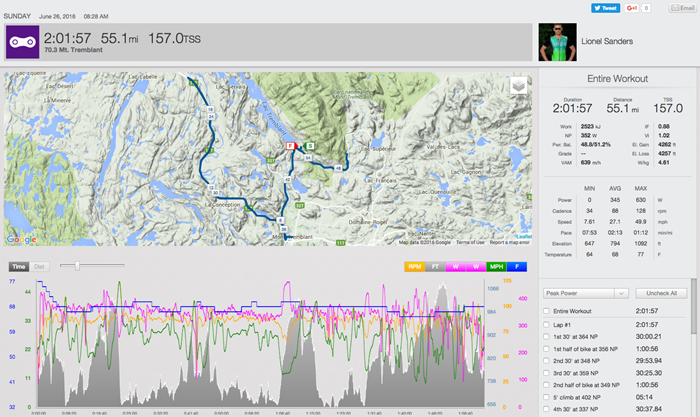Open the Peak Power dropdown
Viewport: 700px width, 417px height.
[x=586, y=293]
